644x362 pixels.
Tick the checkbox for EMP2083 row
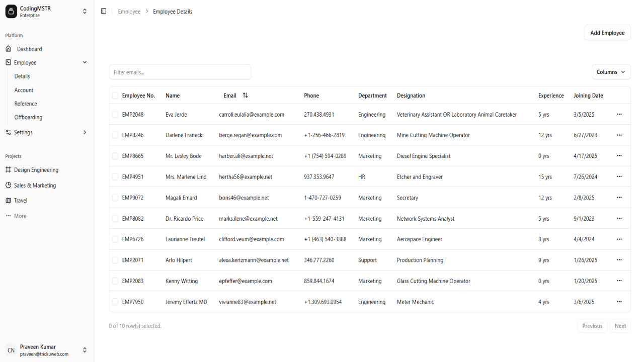tap(115, 281)
